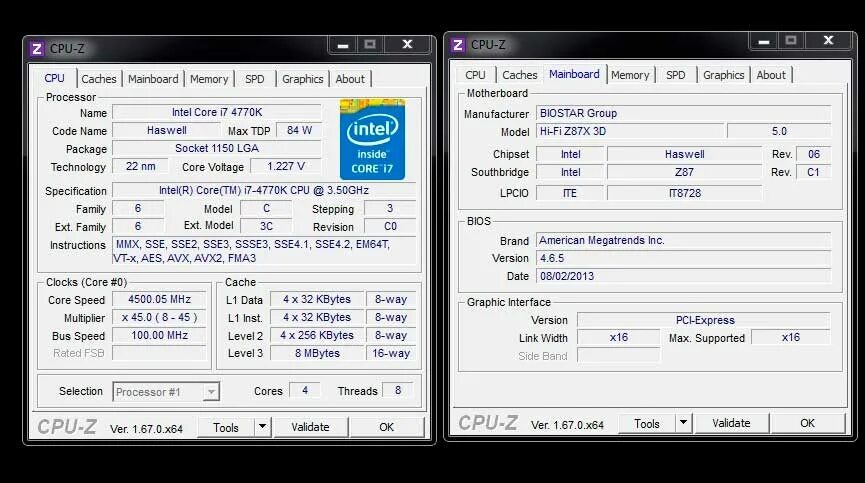Click Tools button in right window
This screenshot has height=483, width=865.
(x=647, y=423)
